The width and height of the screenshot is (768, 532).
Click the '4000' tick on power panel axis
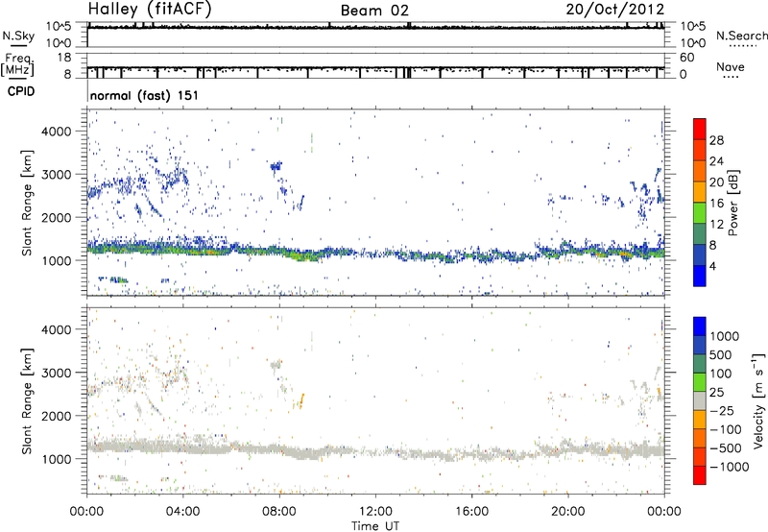coord(57,132)
